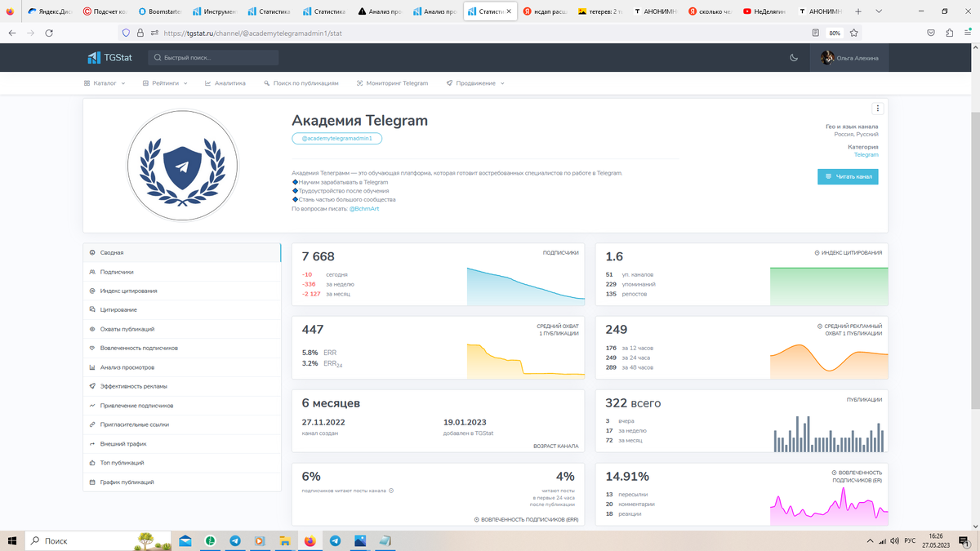Click the ПУБЛИКАЦИИ bar chart
This screenshot has height=551, width=980.
(x=830, y=433)
